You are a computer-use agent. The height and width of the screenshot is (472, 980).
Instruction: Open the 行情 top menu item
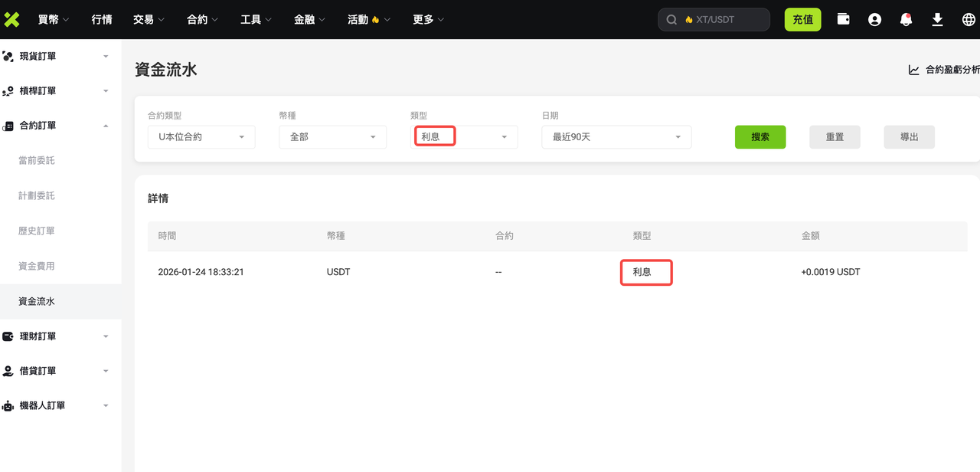click(x=101, y=20)
